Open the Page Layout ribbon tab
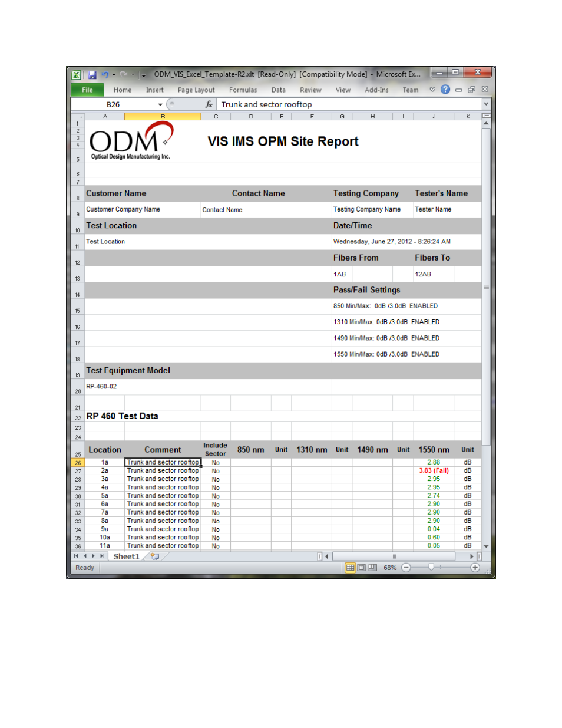 (196, 90)
